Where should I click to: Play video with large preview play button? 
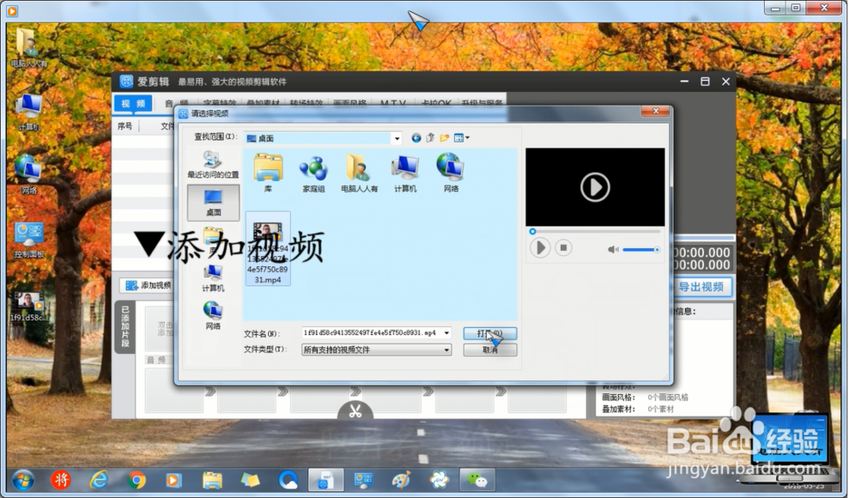coord(595,187)
